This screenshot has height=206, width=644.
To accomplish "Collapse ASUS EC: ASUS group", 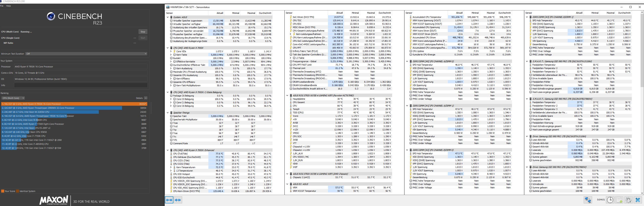I will (x=288, y=184).
